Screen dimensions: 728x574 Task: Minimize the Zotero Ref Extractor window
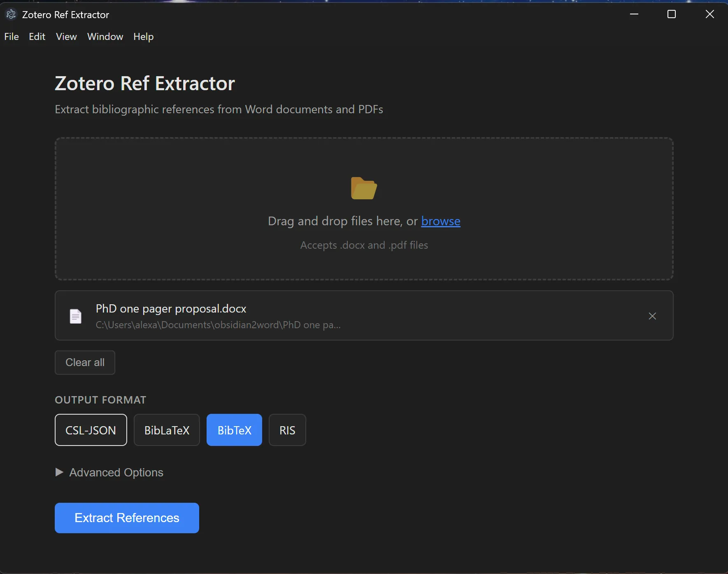634,14
